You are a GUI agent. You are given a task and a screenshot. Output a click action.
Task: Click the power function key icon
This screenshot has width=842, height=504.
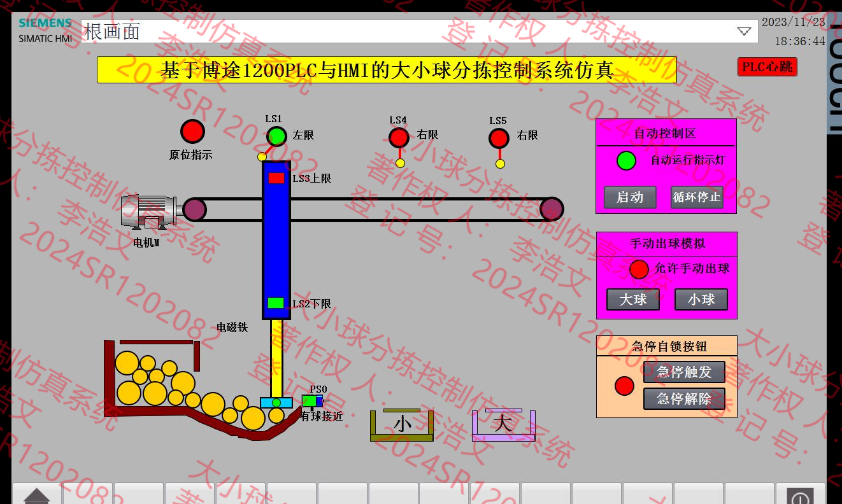click(800, 496)
